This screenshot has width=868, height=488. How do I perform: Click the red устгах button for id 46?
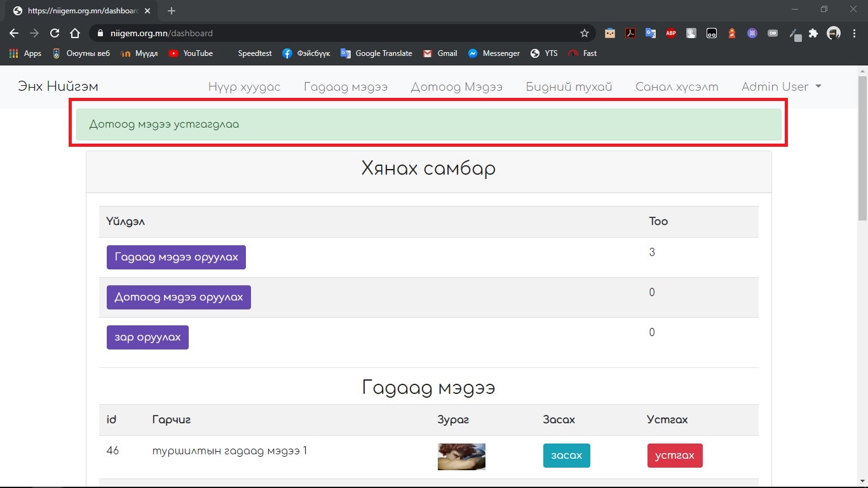(674, 456)
